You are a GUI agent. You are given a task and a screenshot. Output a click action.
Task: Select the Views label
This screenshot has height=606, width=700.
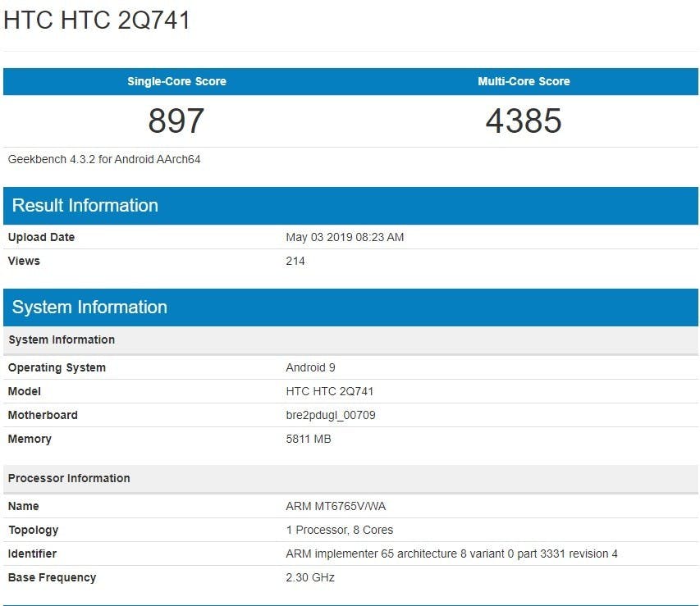point(24,261)
